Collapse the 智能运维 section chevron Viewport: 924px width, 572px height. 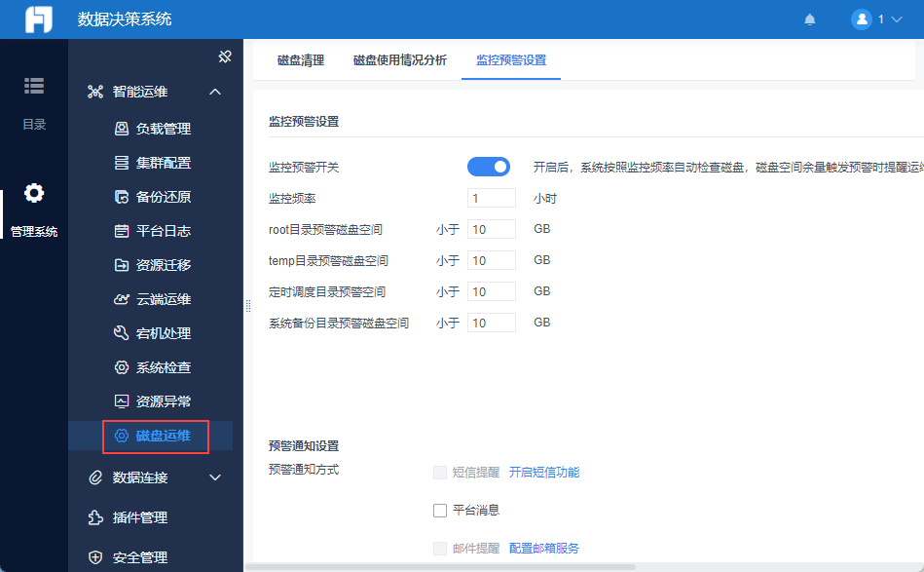(215, 92)
